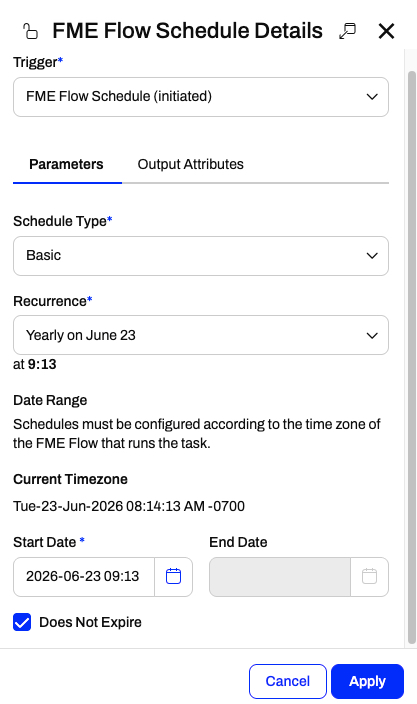Click the Trigger dropdown chevron arrow
The width and height of the screenshot is (417, 704).
(372, 97)
